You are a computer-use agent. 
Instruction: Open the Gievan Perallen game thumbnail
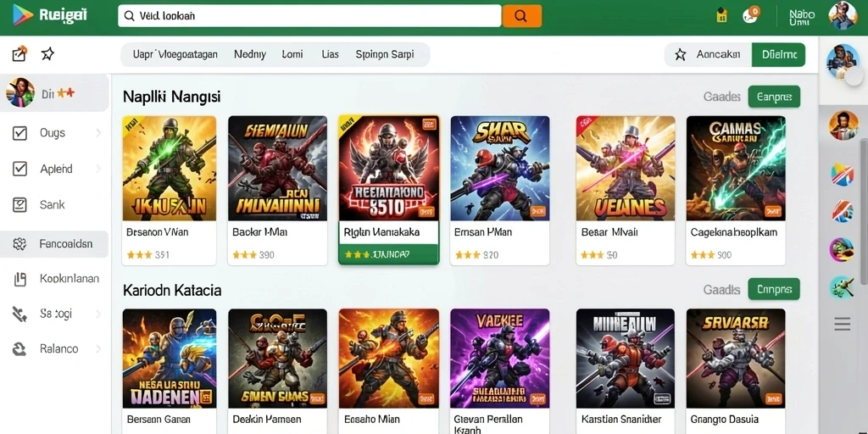(x=500, y=359)
